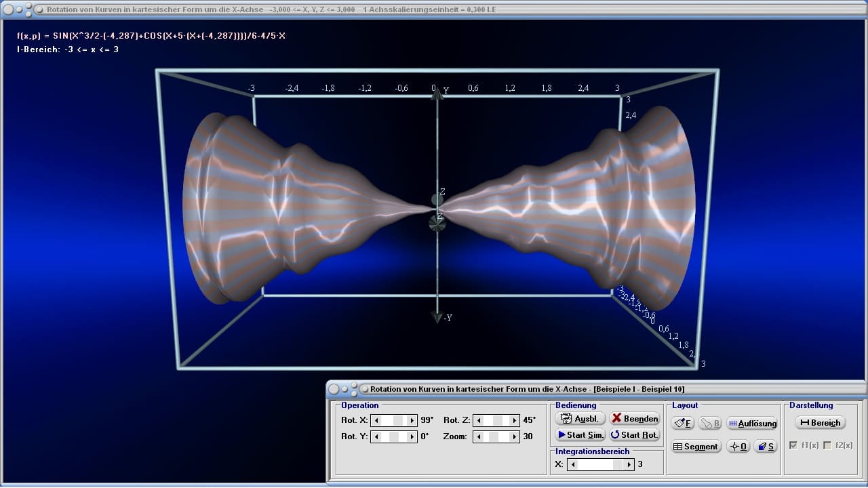The image size is (868, 488).
Task: Click the main 3D window title bar
Action: point(434,9)
